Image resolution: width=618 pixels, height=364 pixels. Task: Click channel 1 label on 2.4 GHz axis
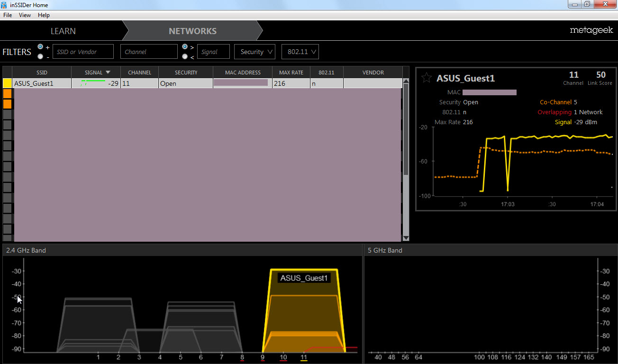click(x=98, y=357)
